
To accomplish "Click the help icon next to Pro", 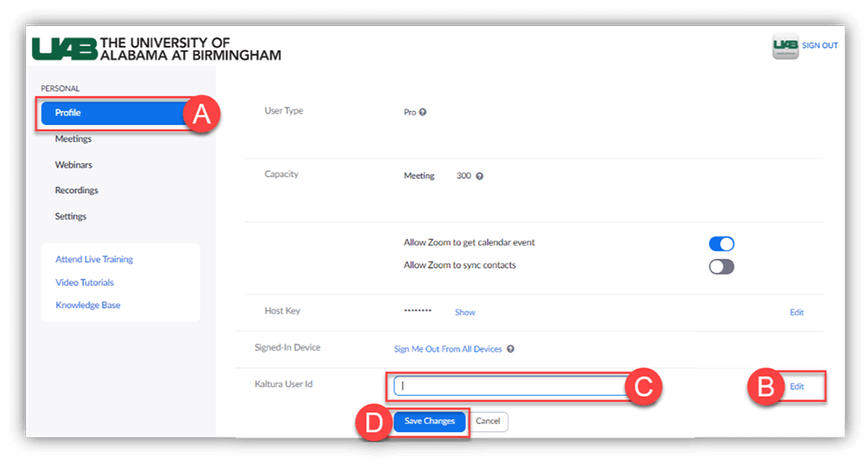I will pos(423,112).
